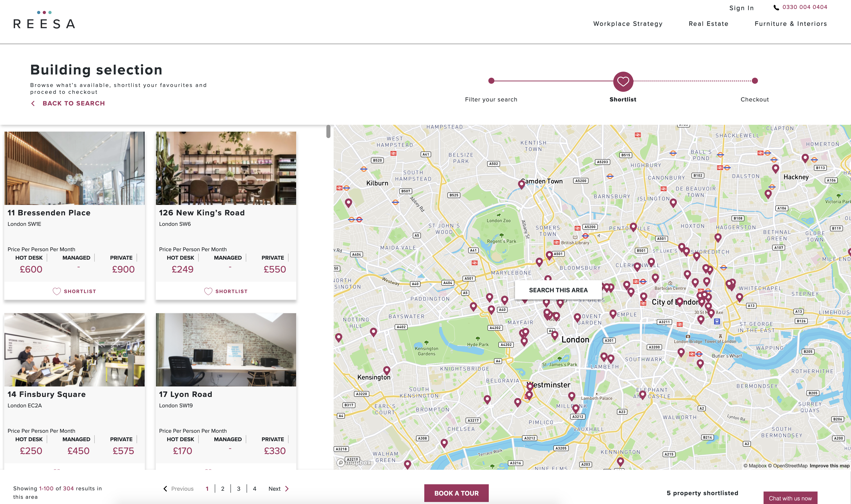
Task: Click the Book a Tour button
Action: click(456, 493)
